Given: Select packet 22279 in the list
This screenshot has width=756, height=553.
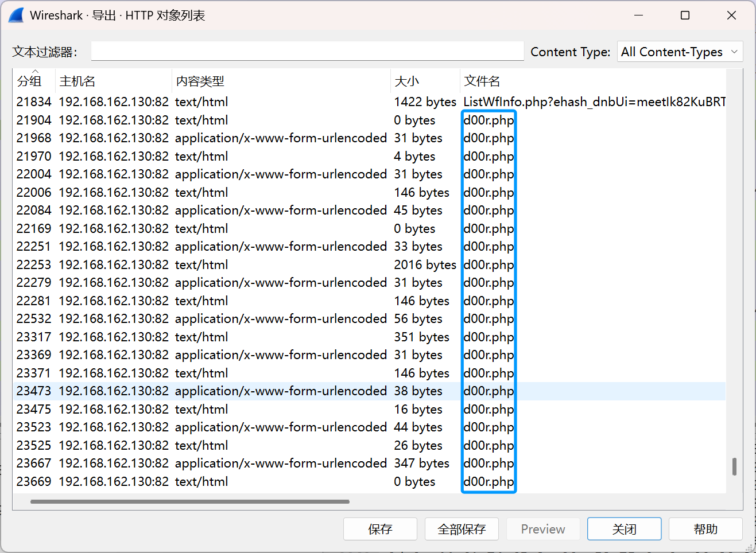Looking at the screenshot, I should [370, 282].
